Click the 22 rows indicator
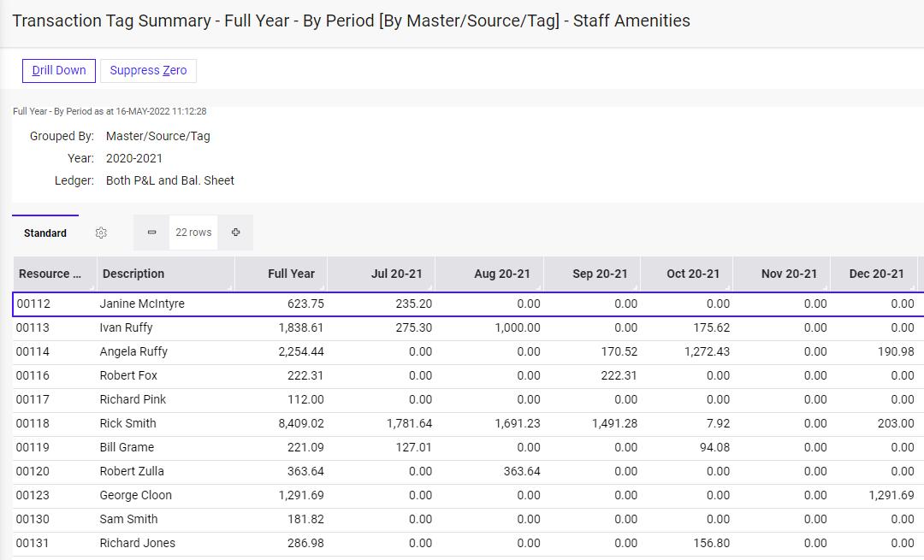The width and height of the screenshot is (924, 560). coord(192,232)
